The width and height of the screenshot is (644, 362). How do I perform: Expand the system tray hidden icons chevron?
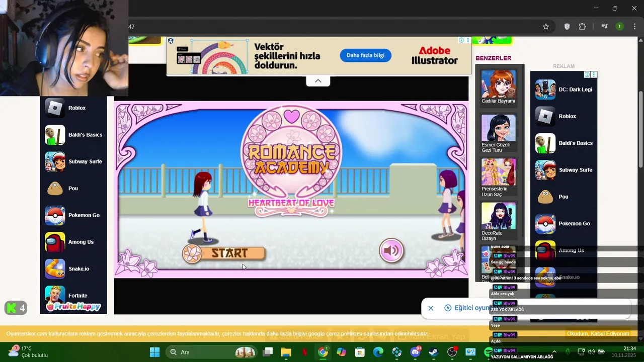click(x=554, y=352)
